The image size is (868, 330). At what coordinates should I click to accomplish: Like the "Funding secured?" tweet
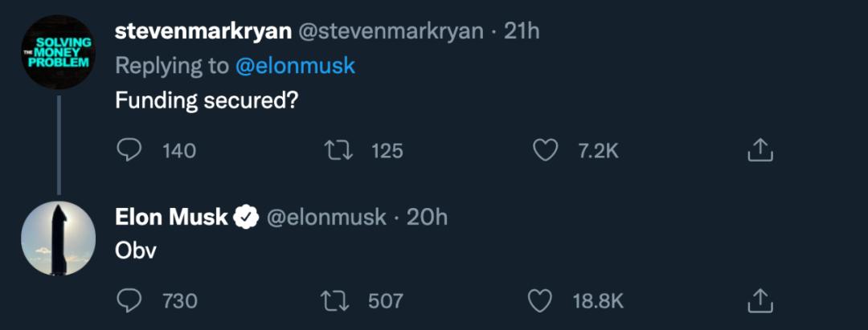(546, 149)
